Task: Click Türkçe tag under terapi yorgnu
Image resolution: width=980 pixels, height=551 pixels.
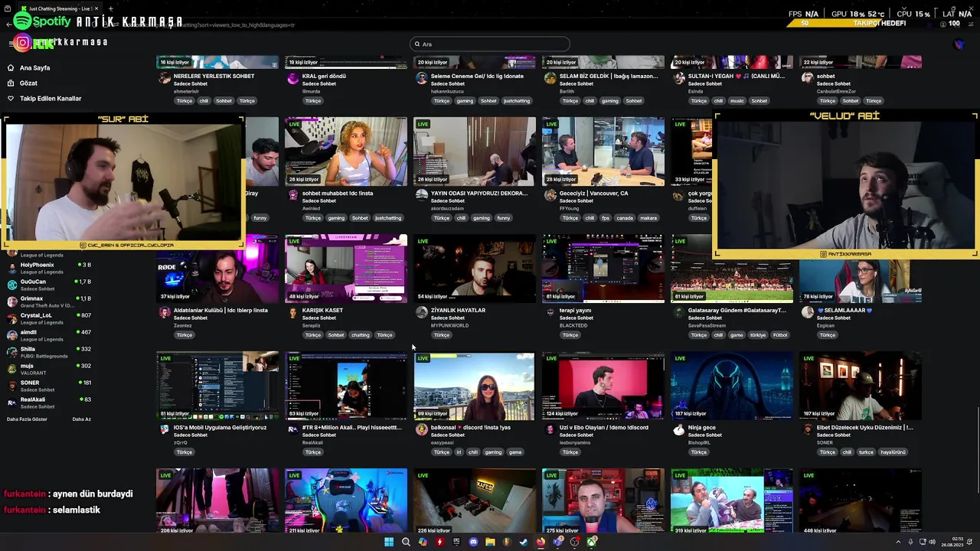Action: pyautogui.click(x=570, y=334)
